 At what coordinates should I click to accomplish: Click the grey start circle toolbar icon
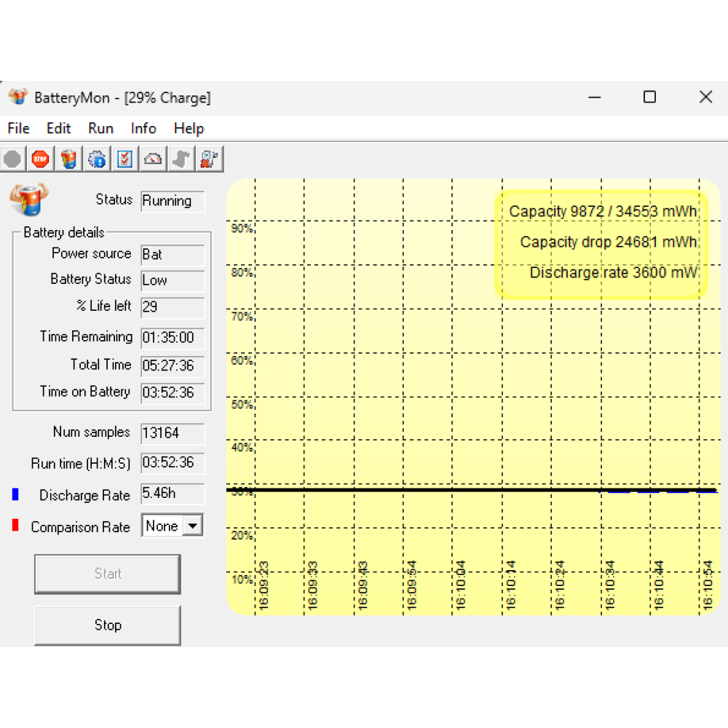(12, 159)
